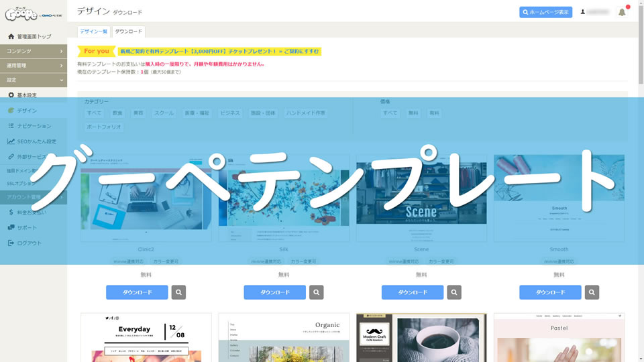
Task: Open the Modern Craft template thumbnail
Action: [421, 337]
